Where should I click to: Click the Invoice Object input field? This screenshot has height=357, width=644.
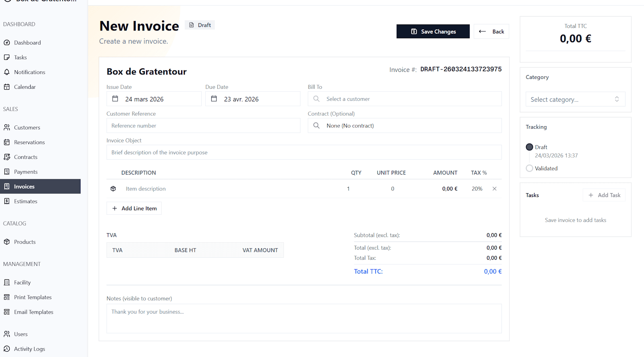pos(304,152)
